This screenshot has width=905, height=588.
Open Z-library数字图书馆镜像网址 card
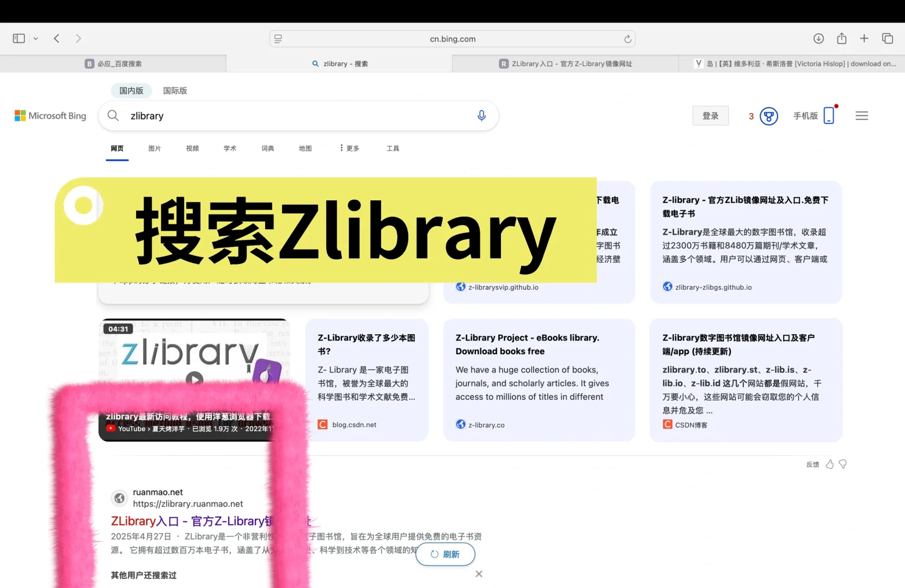pyautogui.click(x=746, y=380)
